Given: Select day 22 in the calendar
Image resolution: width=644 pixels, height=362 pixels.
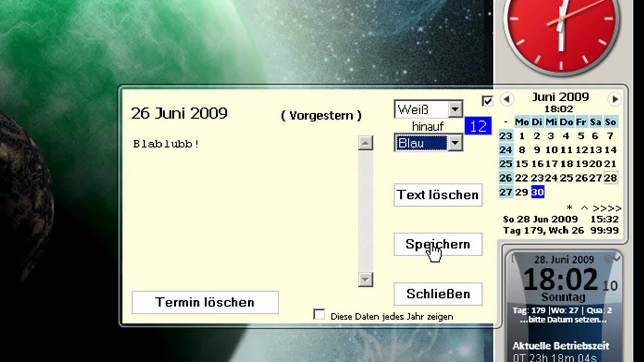Looking at the screenshot, I should pos(522,178).
